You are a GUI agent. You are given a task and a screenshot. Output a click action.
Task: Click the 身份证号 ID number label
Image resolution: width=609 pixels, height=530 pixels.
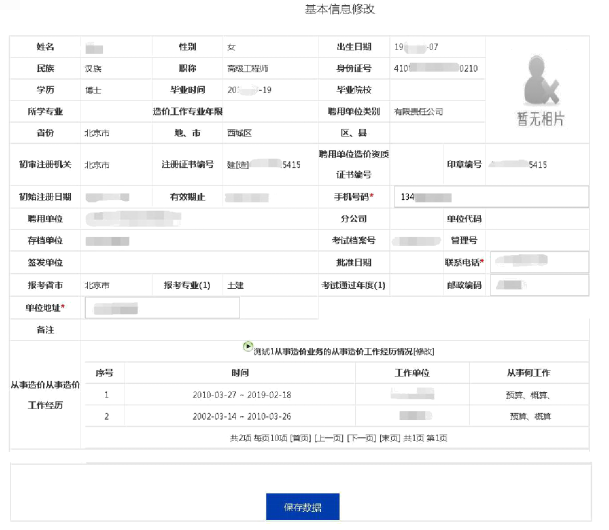[x=354, y=69]
